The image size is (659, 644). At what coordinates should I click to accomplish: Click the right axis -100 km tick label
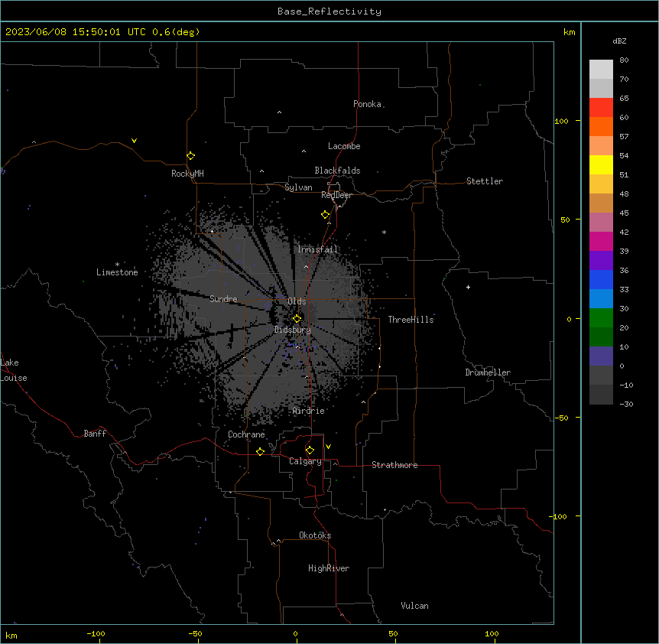click(x=559, y=516)
